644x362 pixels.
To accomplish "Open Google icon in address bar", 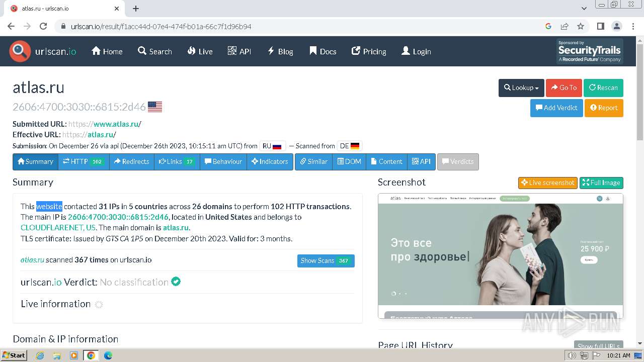I will (x=548, y=26).
